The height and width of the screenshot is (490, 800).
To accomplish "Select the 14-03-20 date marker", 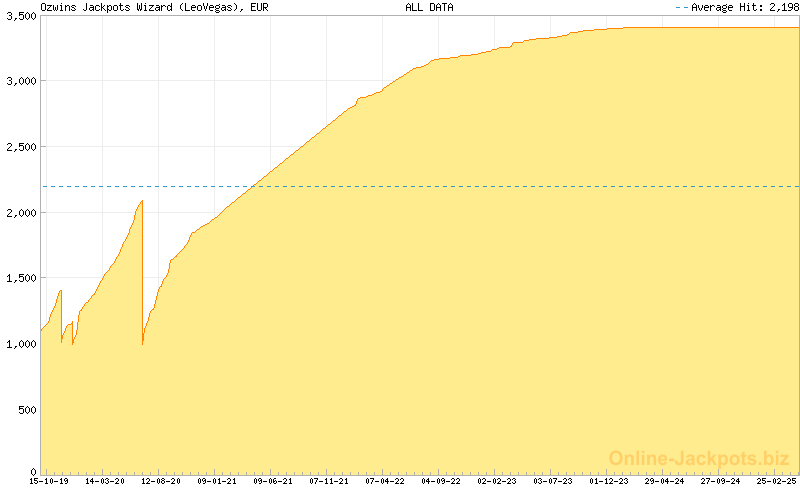I will [105, 481].
